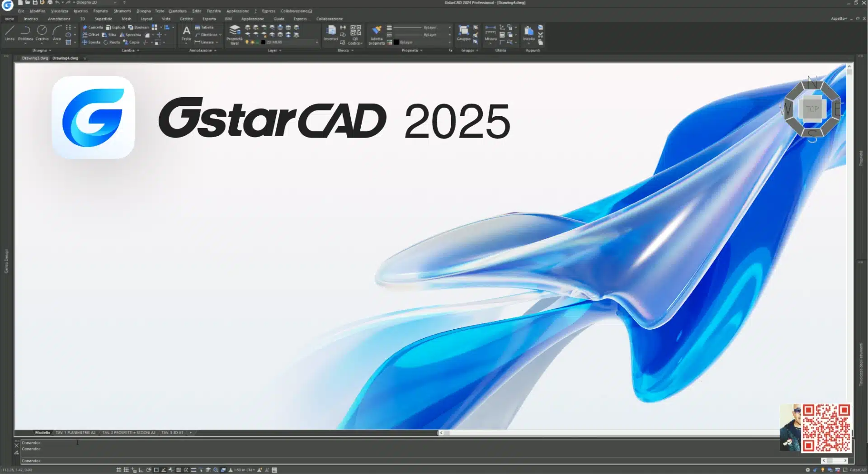Select the Linea drawing tool
Viewport: 868px width, 474px height.
click(x=9, y=33)
